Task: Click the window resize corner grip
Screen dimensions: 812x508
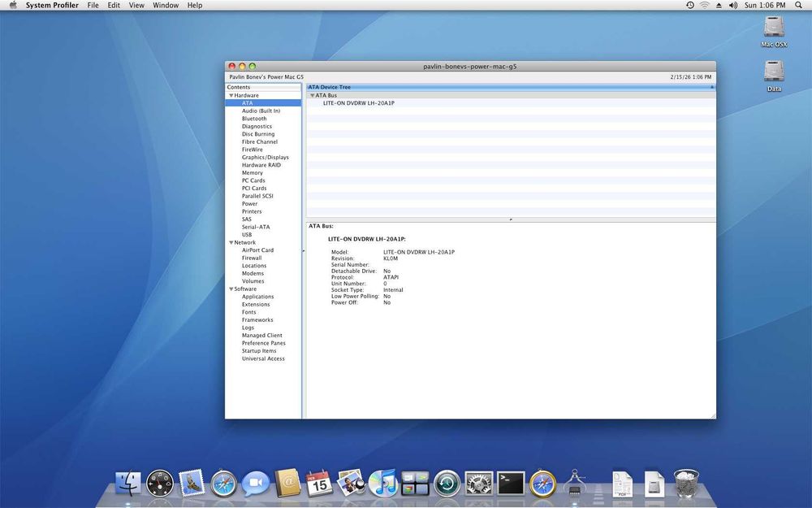Action: [x=713, y=415]
